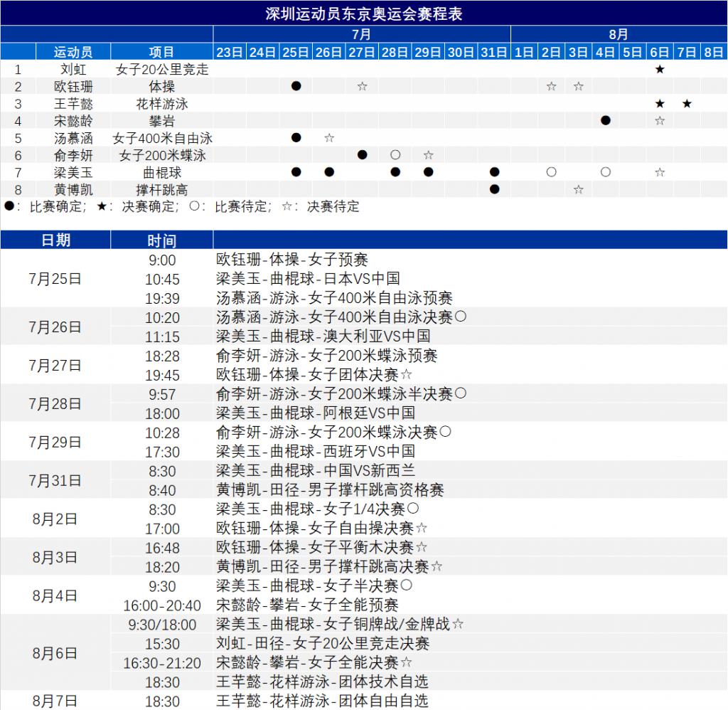This screenshot has height=710, width=728.
Task: Click the black dot in 宋懿龄's row
Action: pos(606,121)
